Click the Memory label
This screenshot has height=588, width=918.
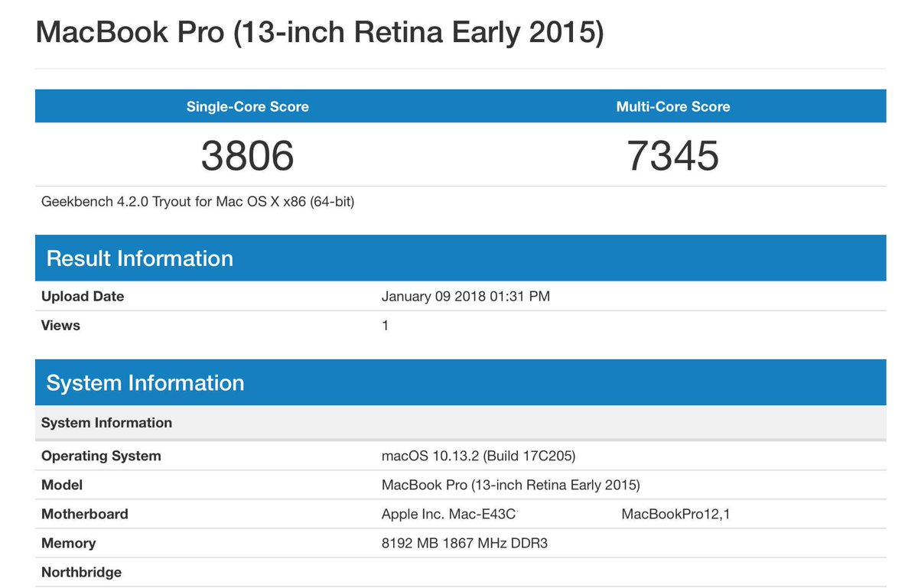[x=68, y=543]
